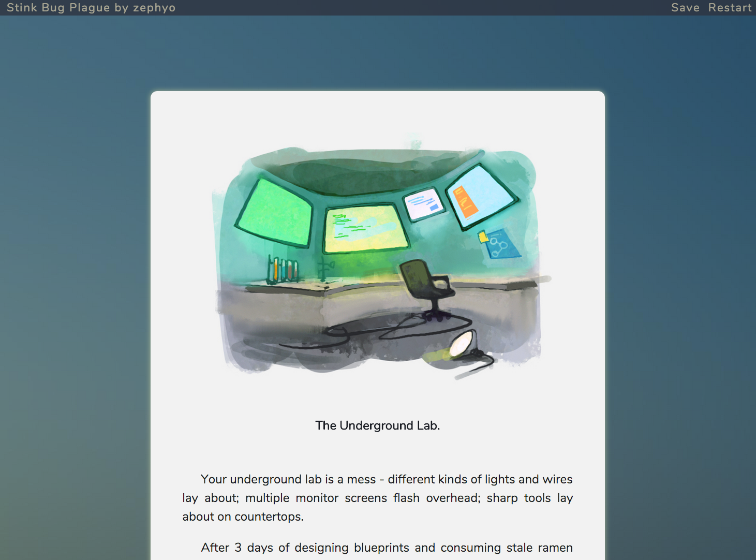This screenshot has height=560, width=756.
Task: Select the yellow-green center monitor screen
Action: 365,228
